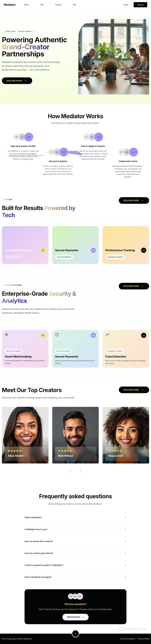The image size is (151, 644).
Task: Open the About menu item
Action: coord(27,5)
